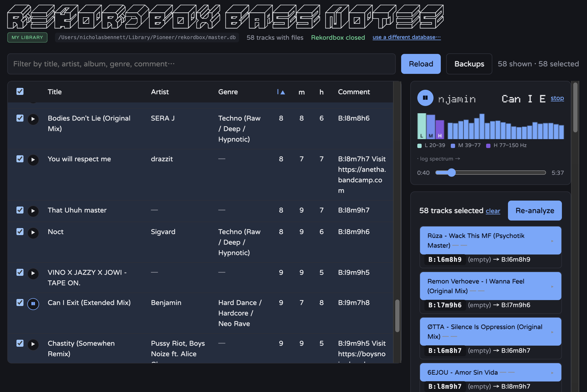Pause Can I Exit row playback button
Image resolution: width=587 pixels, height=392 pixels.
pyautogui.click(x=33, y=304)
